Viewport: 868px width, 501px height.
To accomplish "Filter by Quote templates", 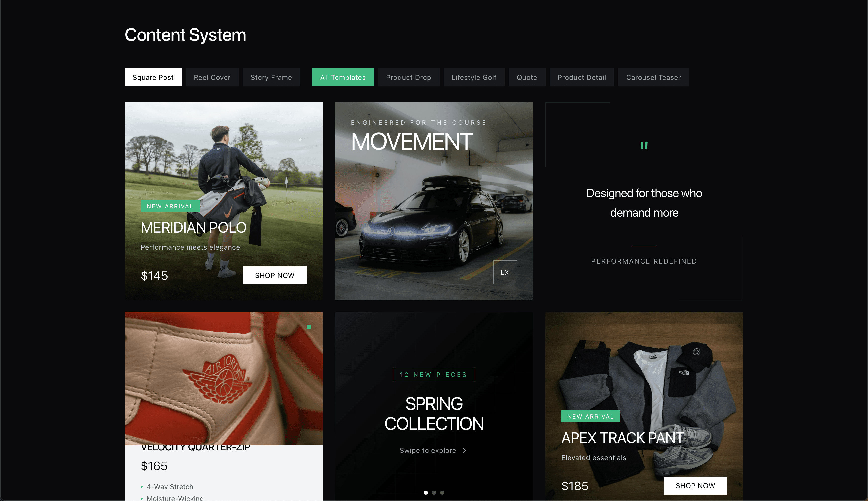I will [526, 77].
